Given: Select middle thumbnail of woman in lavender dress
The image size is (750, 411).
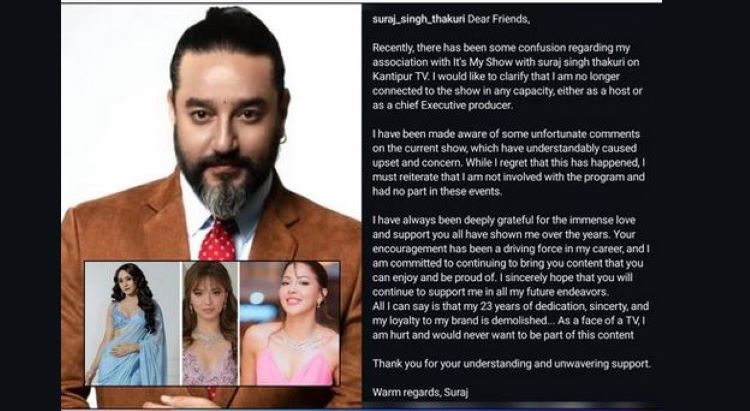Looking at the screenshot, I should tap(210, 323).
